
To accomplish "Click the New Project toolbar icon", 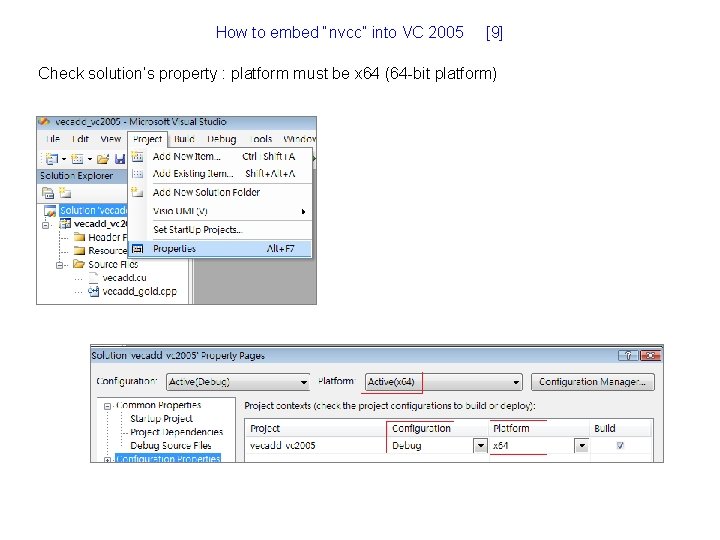I will [52, 159].
